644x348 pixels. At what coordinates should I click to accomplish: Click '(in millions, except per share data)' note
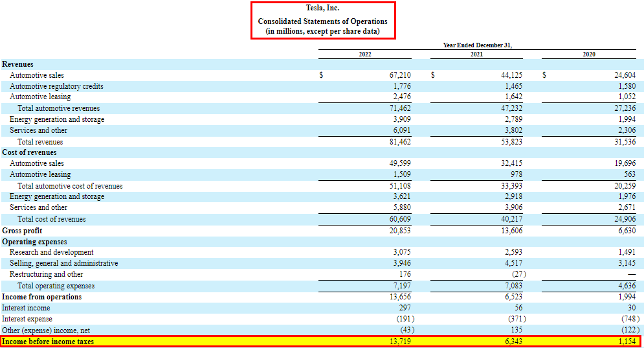point(323,31)
